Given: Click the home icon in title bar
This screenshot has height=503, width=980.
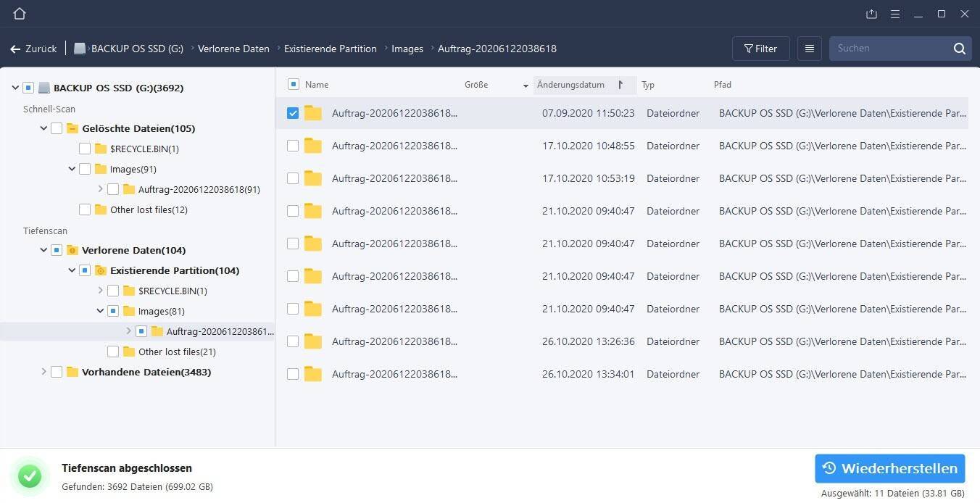Looking at the screenshot, I should coord(20,14).
